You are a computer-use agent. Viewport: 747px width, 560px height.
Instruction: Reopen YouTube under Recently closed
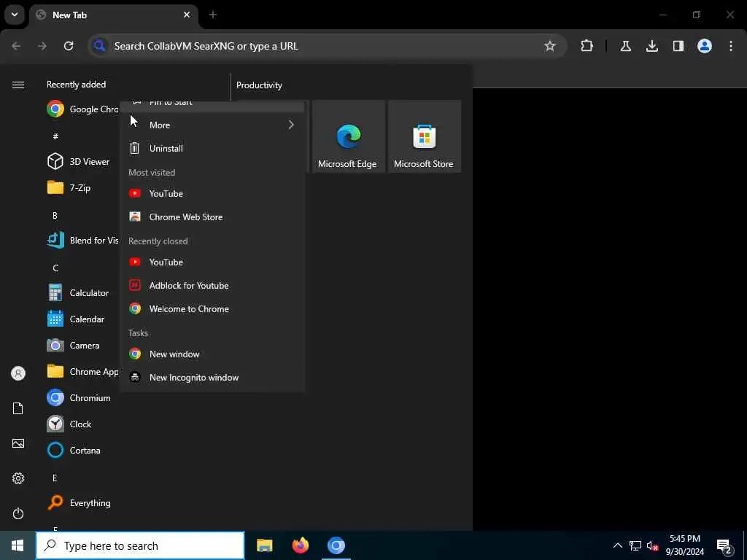click(x=212, y=262)
